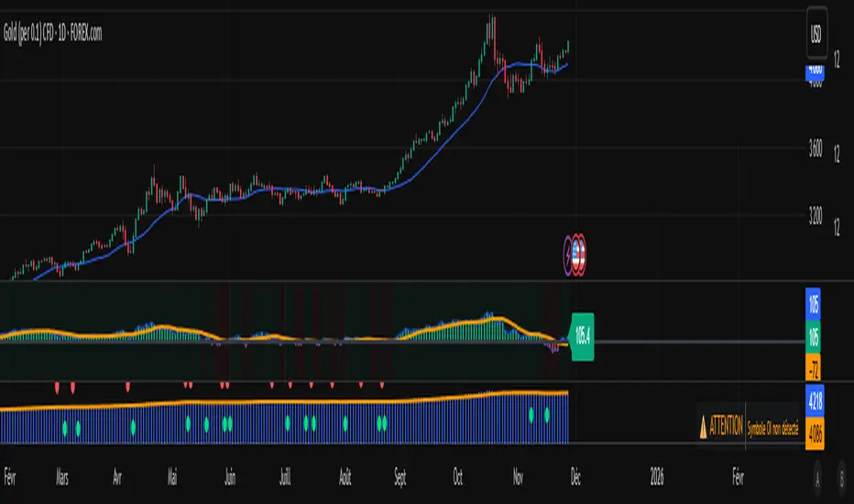Viewport: 854px width, 504px height.
Task: Click the 'Oct' label on the time axis
Action: [457, 477]
